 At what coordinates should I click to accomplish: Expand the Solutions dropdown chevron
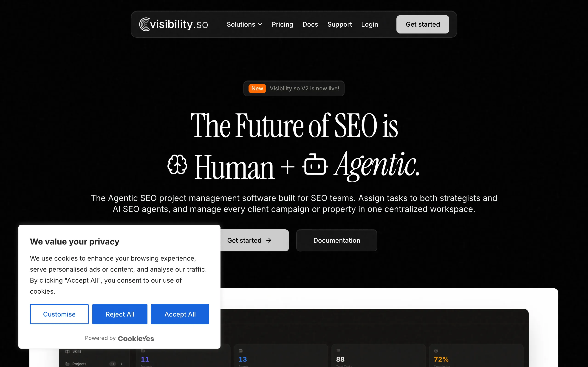260,25
